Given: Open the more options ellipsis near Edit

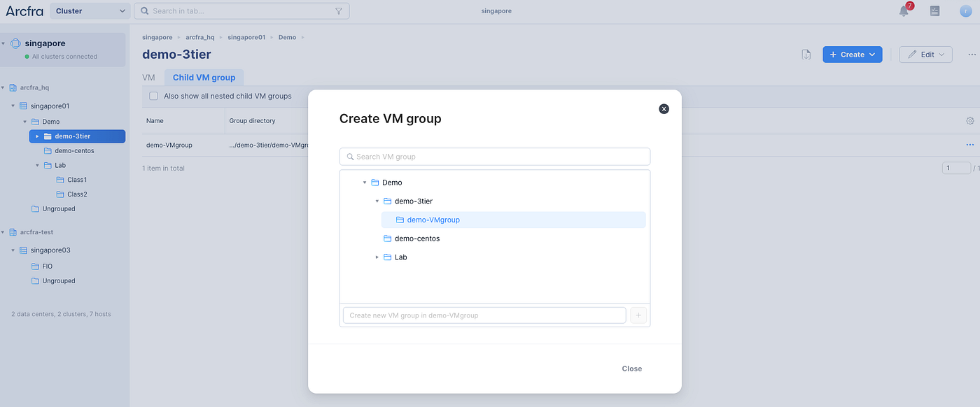Looking at the screenshot, I should (972, 55).
